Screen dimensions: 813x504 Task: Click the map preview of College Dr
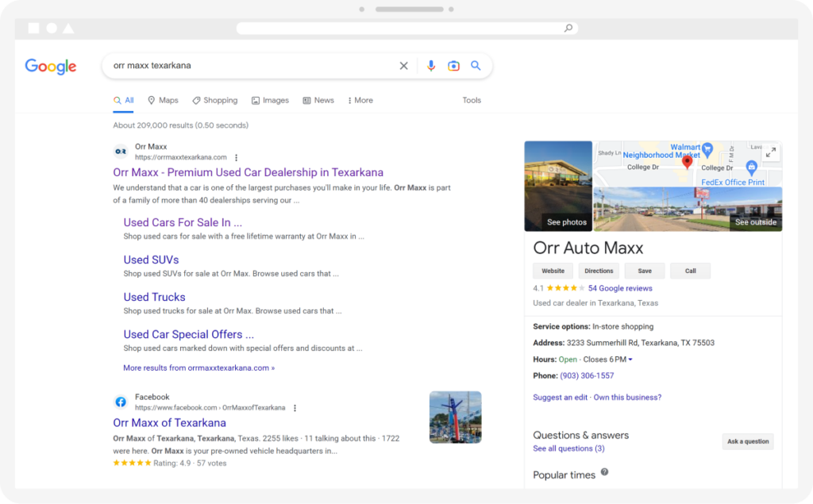click(688, 164)
